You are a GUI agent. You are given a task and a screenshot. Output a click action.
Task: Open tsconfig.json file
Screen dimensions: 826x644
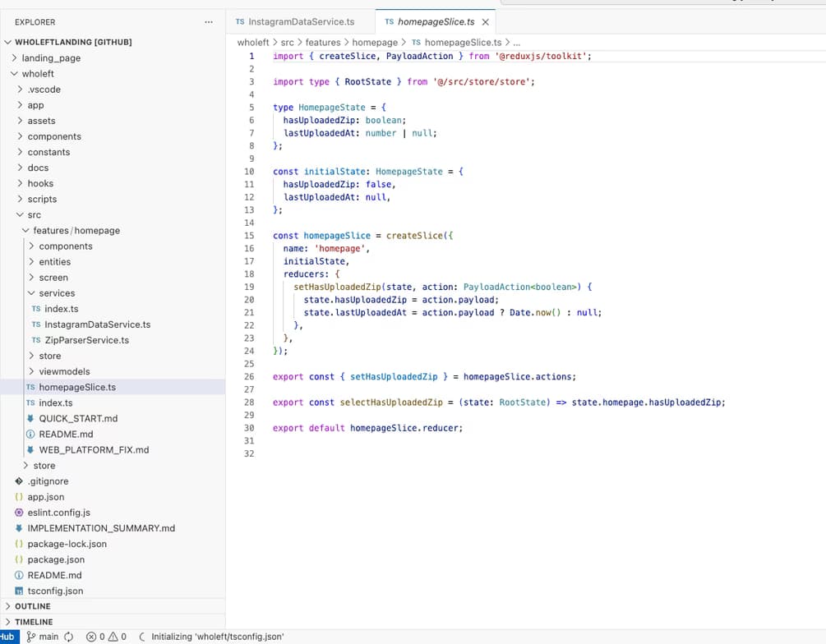(55, 591)
